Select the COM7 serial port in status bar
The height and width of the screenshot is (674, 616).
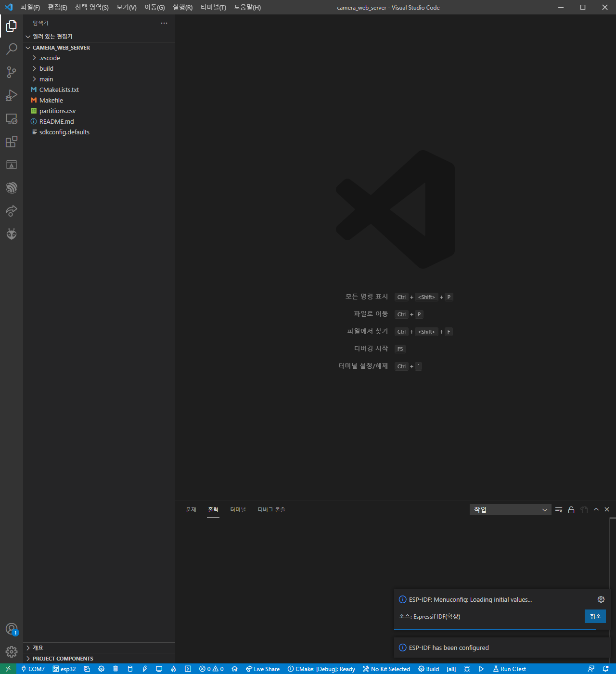pyautogui.click(x=33, y=669)
